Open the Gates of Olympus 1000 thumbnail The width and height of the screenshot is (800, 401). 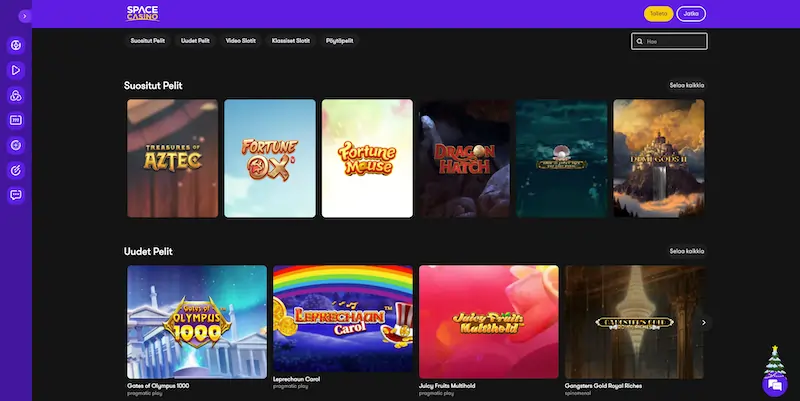(x=197, y=322)
